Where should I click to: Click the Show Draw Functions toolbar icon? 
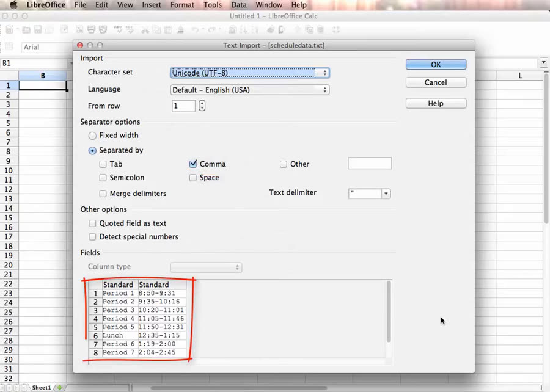(x=282, y=30)
